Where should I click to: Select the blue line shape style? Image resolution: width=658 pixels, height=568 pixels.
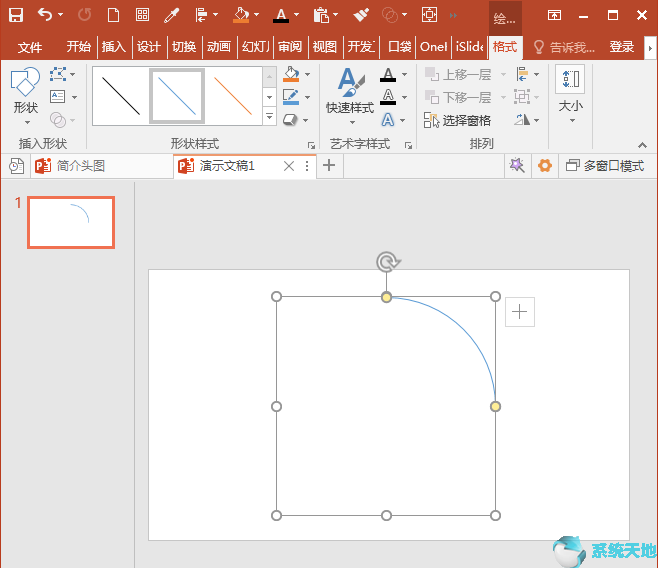pyautogui.click(x=177, y=96)
